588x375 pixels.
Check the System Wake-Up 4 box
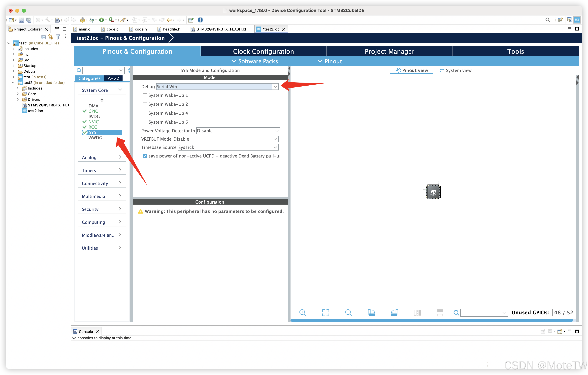point(145,113)
